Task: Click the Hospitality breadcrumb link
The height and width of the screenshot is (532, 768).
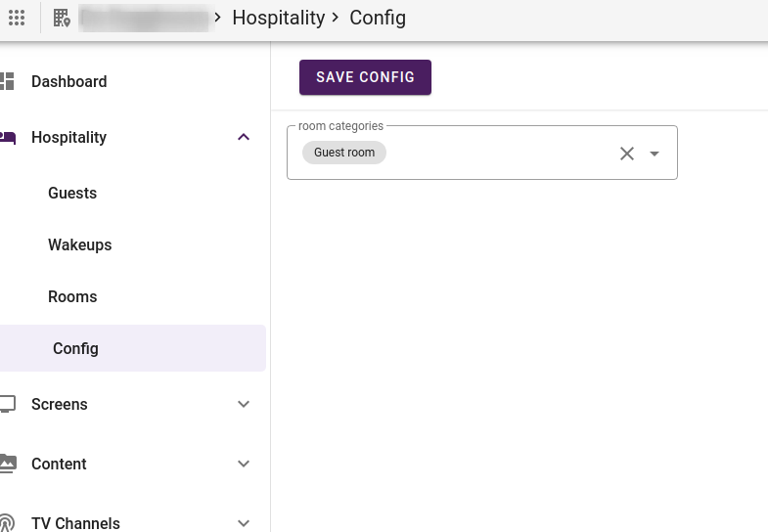Action: [278, 19]
